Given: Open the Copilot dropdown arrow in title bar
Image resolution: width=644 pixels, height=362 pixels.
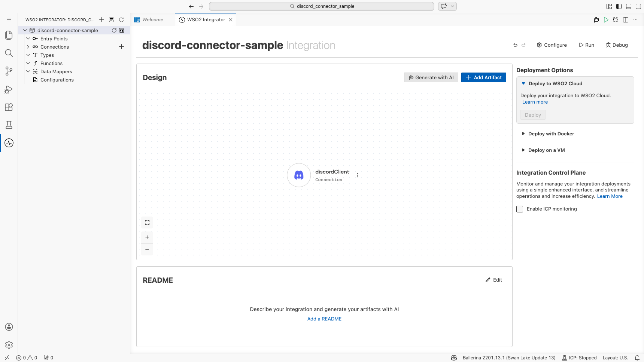Looking at the screenshot, I should (x=452, y=6).
